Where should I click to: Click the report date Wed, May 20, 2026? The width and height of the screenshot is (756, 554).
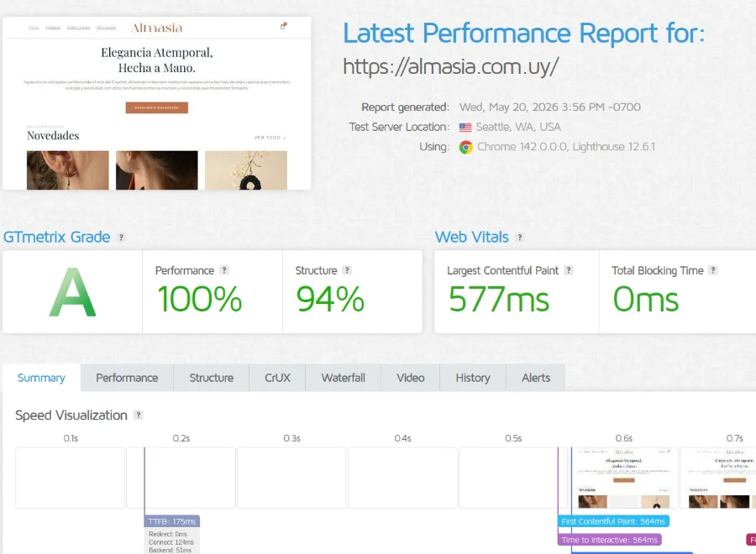coord(549,107)
